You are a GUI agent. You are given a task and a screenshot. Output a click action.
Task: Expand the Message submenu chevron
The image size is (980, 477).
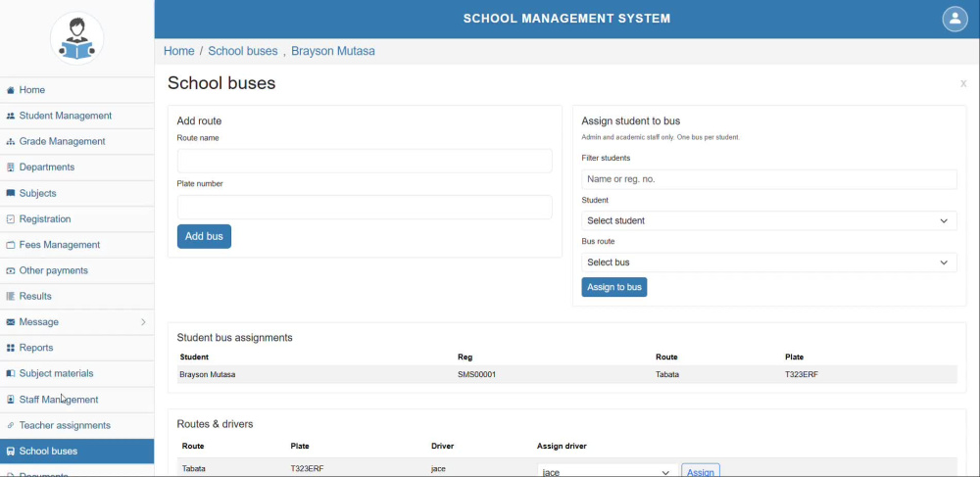pyautogui.click(x=143, y=322)
